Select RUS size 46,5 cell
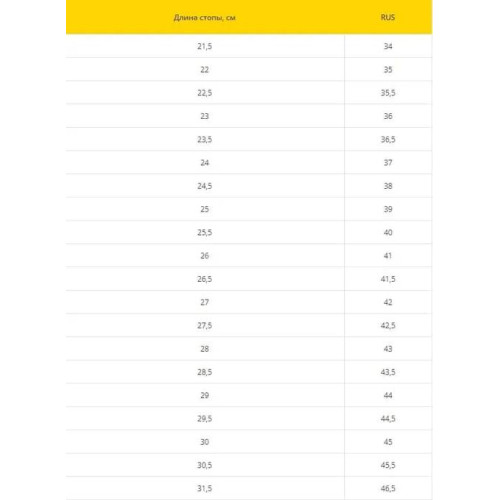This screenshot has height=500, width=500. (x=388, y=488)
